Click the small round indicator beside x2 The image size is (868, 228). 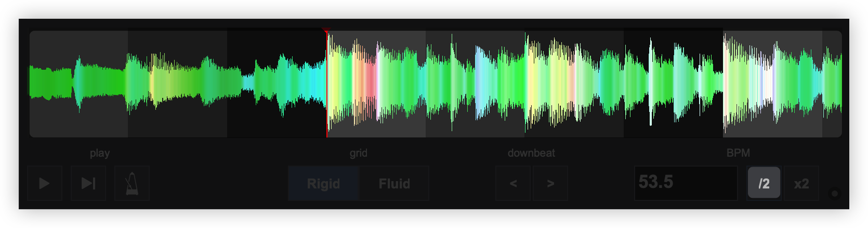click(x=835, y=194)
